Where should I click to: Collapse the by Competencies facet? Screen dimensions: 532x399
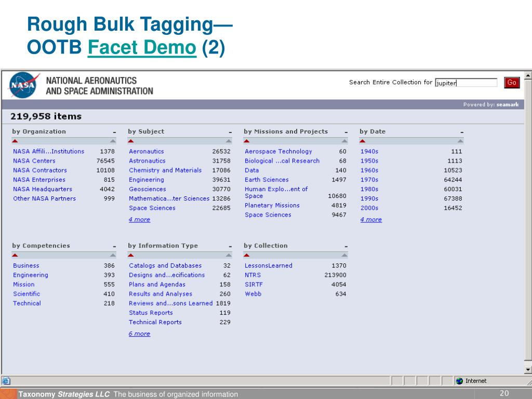[114, 246]
